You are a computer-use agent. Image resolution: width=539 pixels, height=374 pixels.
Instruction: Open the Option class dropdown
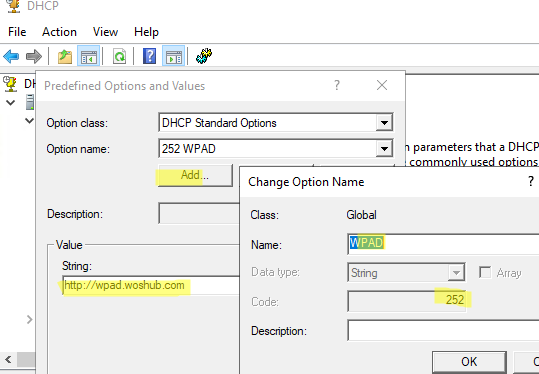[384, 123]
